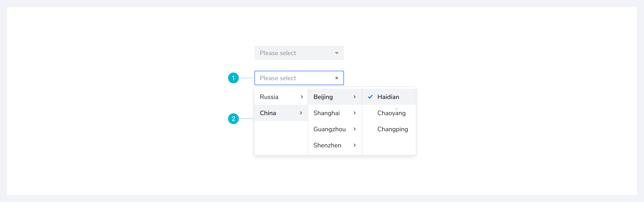
Task: Choose Guangzhou from the city list
Action: point(329,129)
